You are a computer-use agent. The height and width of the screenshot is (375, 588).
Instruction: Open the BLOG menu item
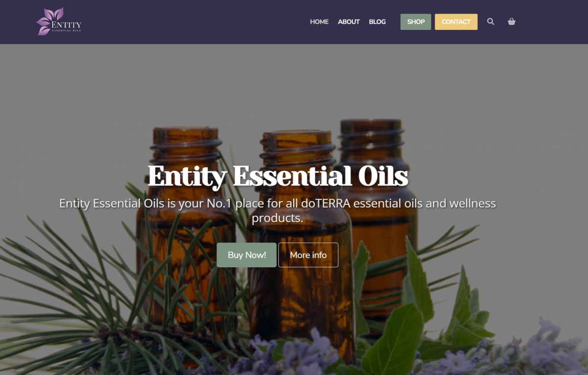pyautogui.click(x=377, y=22)
